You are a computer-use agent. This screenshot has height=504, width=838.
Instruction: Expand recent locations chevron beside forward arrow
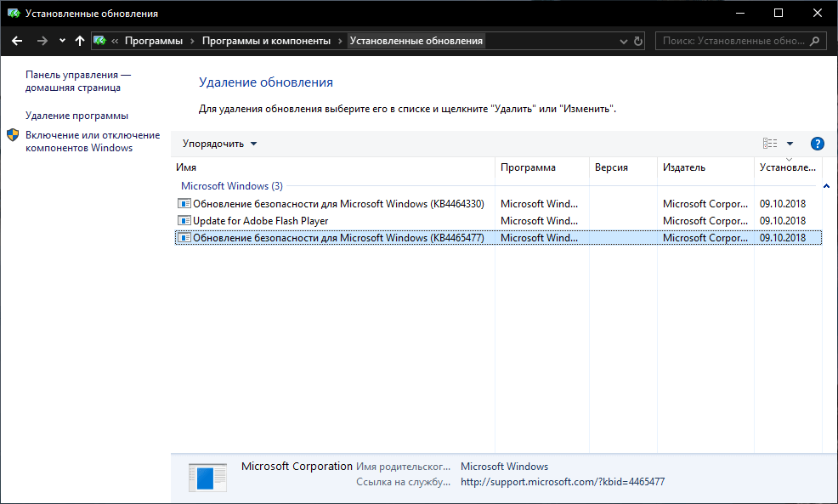61,40
